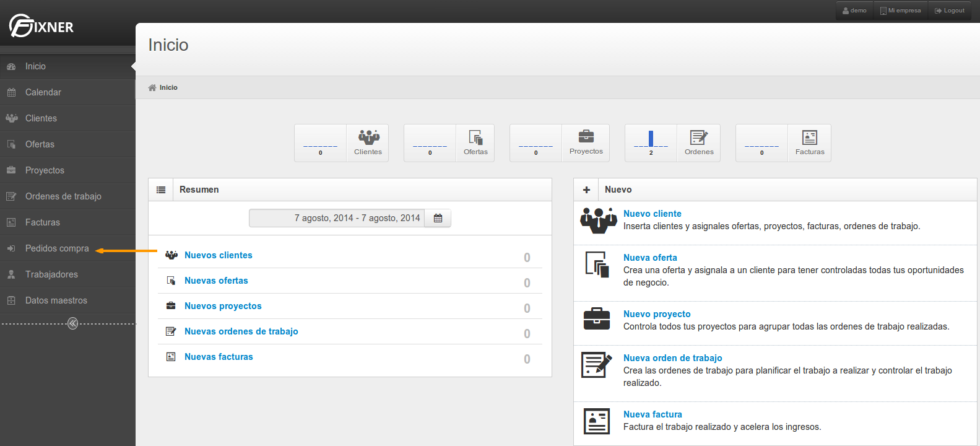Click the Facturas sidebar icon
Screen dimensions: 980x446
point(11,222)
